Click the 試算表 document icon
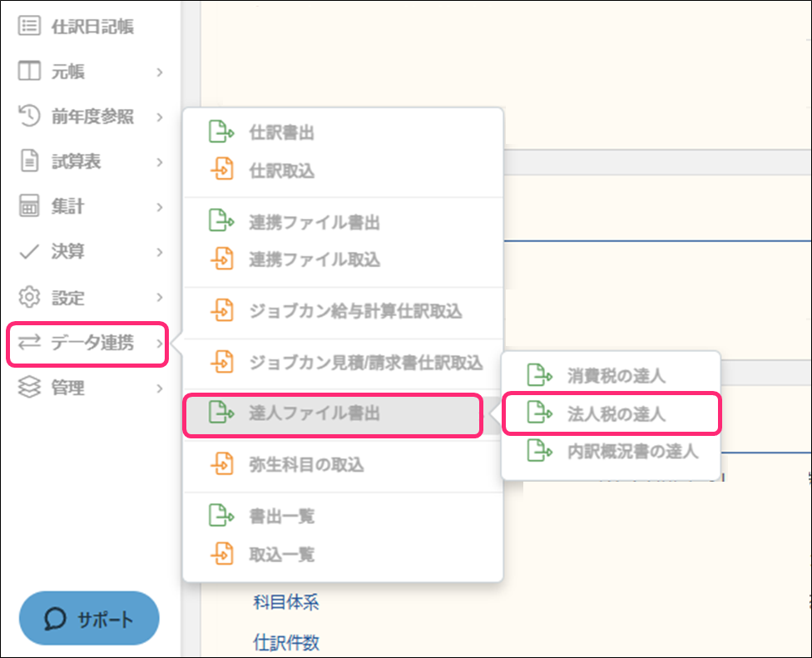Viewport: 812px width, 658px height. click(x=29, y=161)
